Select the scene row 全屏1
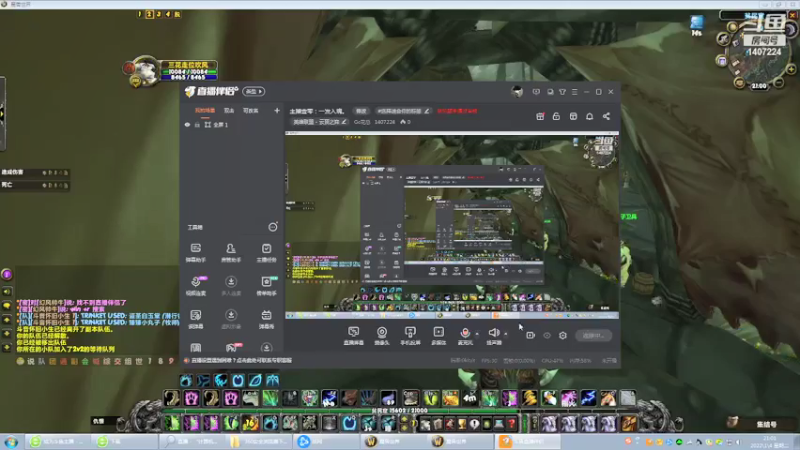The height and width of the screenshot is (450, 800). pos(232,125)
